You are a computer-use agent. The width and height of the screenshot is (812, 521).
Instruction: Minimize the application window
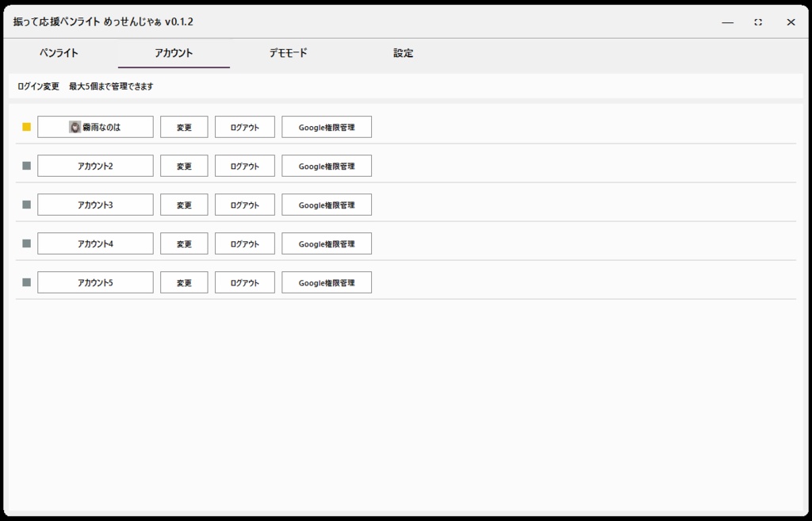coord(728,22)
